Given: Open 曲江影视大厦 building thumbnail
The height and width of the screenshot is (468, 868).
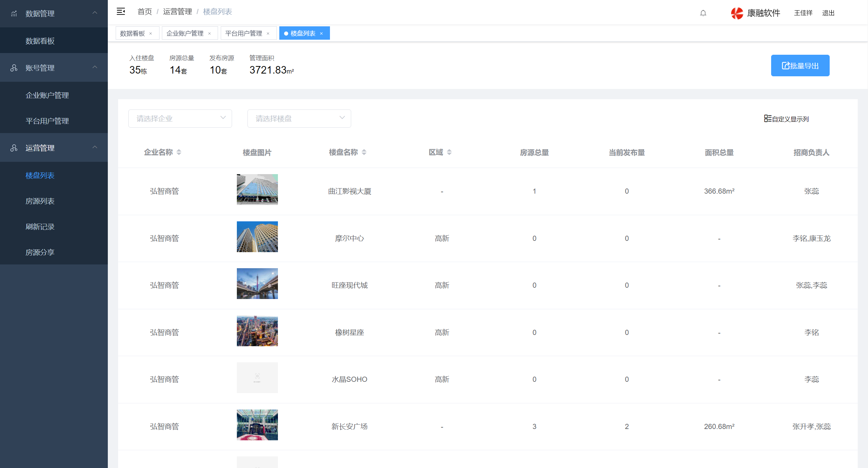Looking at the screenshot, I should tap(257, 190).
